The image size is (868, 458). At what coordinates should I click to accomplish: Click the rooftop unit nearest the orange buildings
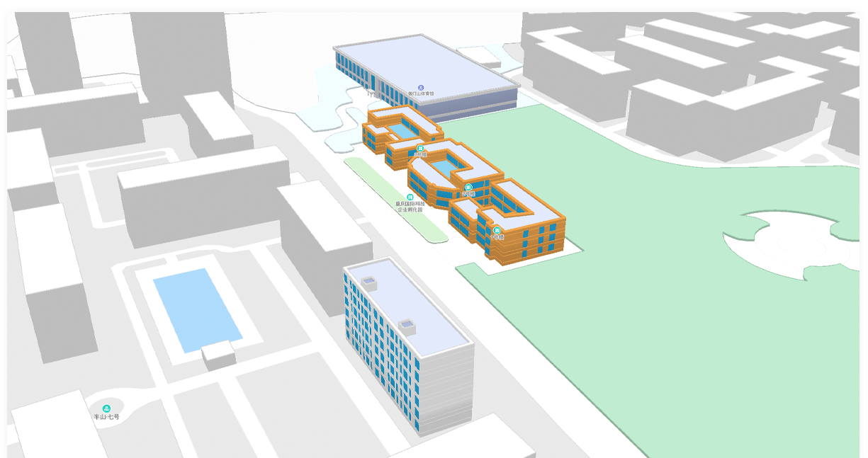[x=369, y=282]
